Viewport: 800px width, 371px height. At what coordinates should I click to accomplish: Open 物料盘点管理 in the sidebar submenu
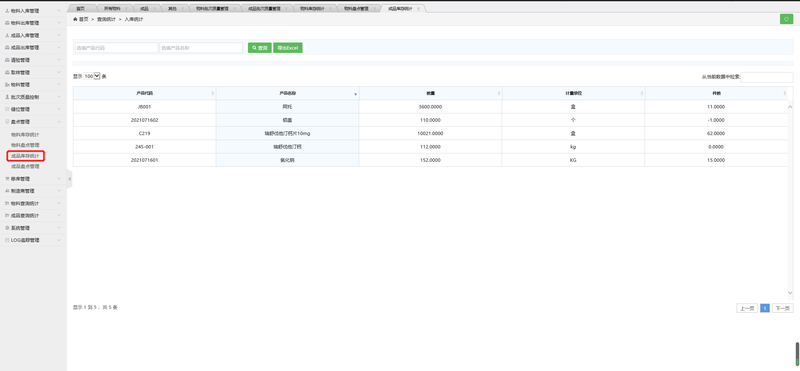(25, 145)
